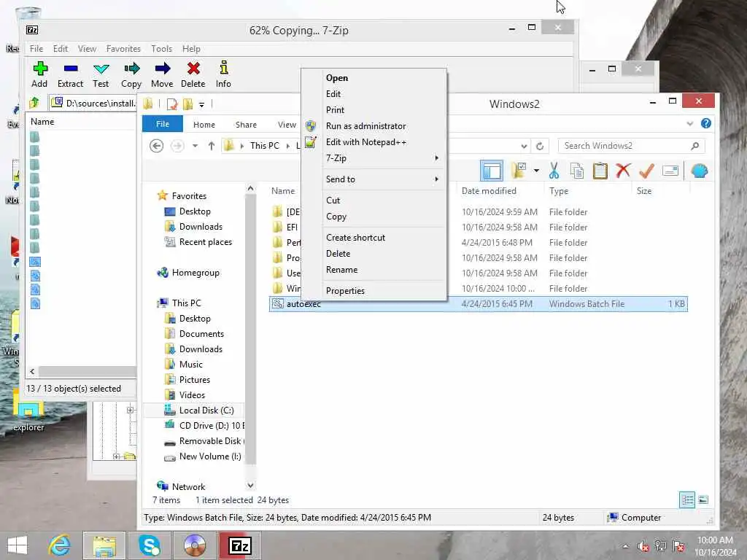
Task: Open the Tools menu in 7-Zip
Action: click(x=161, y=49)
